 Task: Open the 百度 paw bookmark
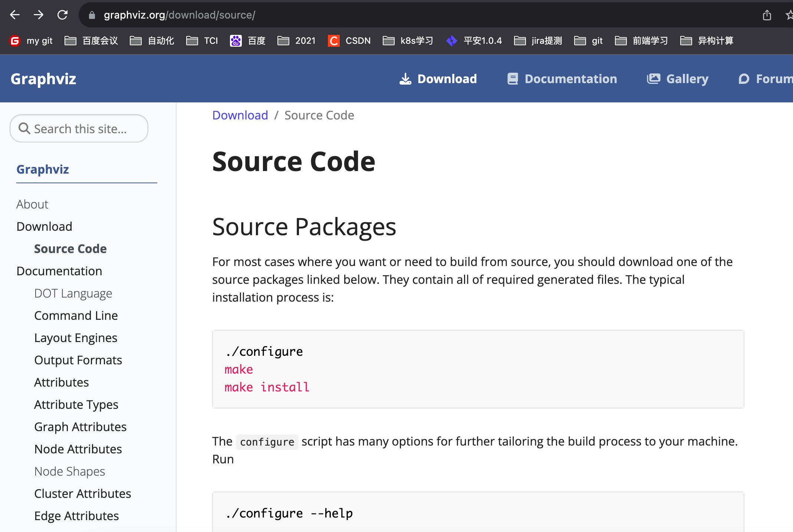point(248,41)
